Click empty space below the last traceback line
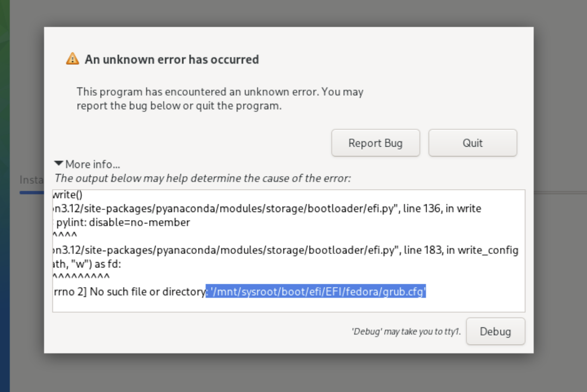The image size is (587, 392). pyautogui.click(x=288, y=305)
